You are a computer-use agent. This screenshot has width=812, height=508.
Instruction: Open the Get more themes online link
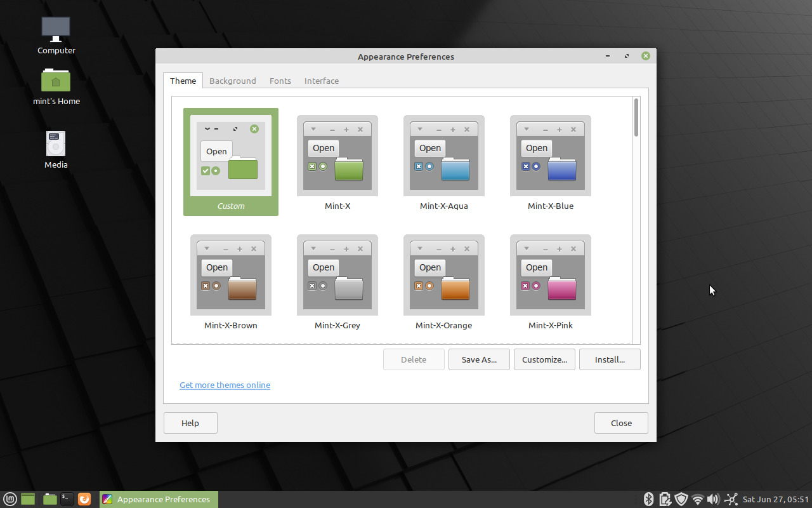pyautogui.click(x=225, y=385)
